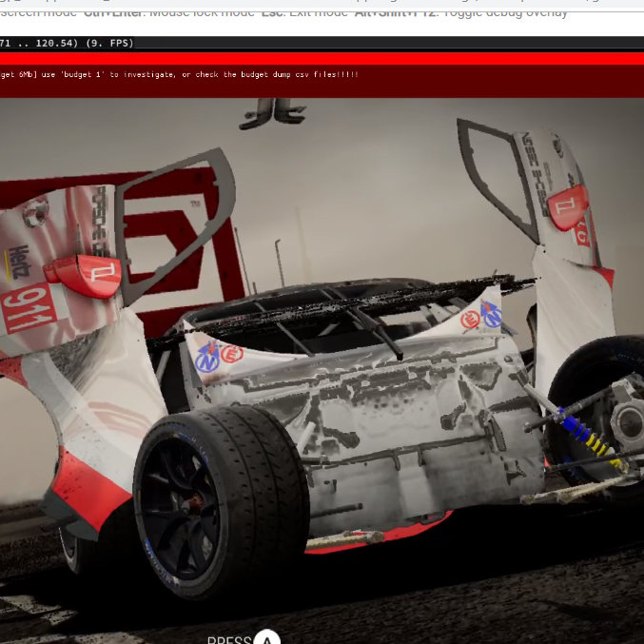Click the PRESS prompt text
This screenshot has height=644, width=644.
tap(228, 640)
